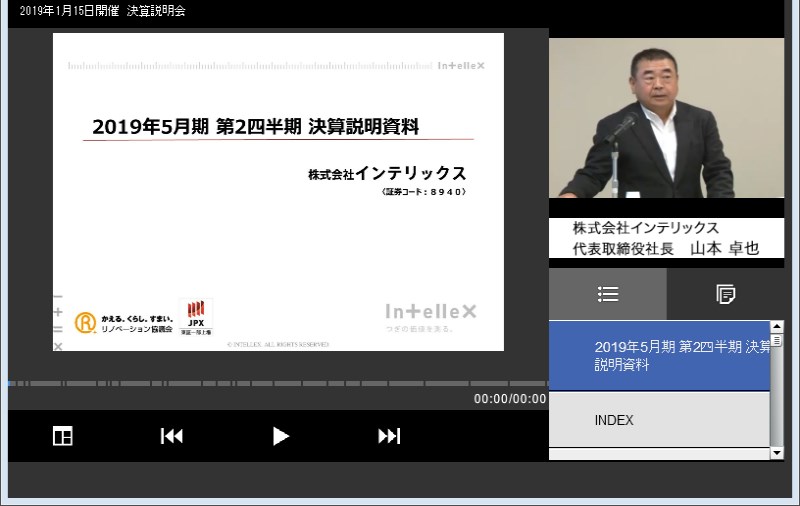Click the chapter list scroll up arrow
The height and width of the screenshot is (506, 800).
[777, 326]
